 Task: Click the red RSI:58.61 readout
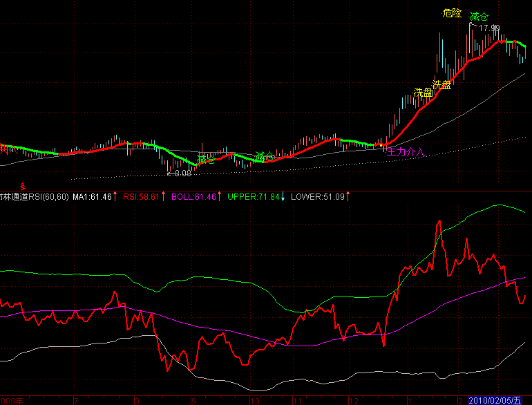(141, 197)
